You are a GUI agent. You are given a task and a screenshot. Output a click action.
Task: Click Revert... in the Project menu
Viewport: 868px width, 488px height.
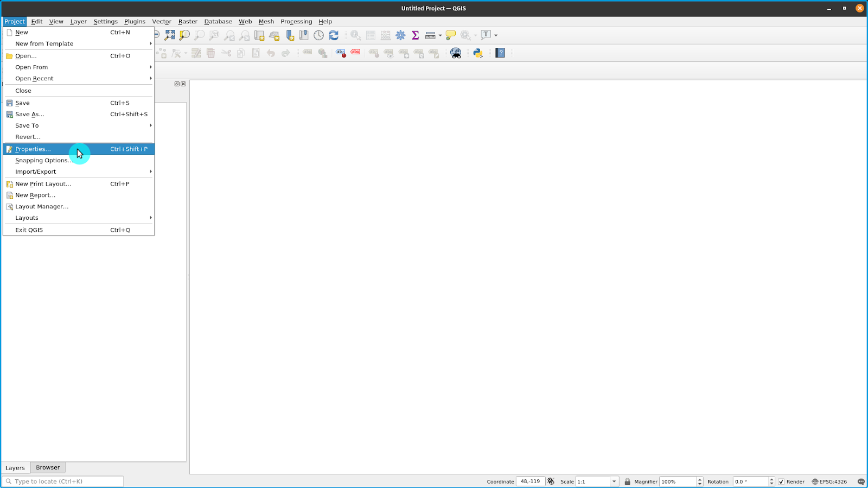click(x=79, y=137)
